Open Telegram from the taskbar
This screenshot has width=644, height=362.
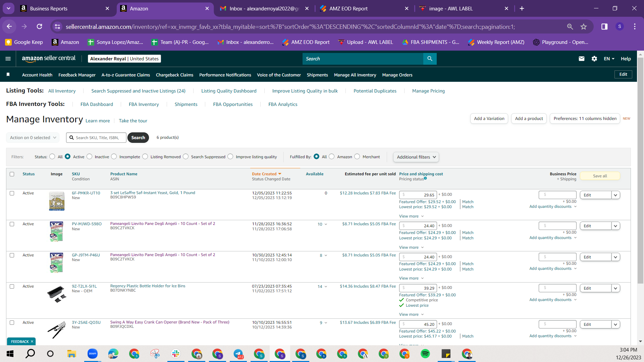coord(238,354)
